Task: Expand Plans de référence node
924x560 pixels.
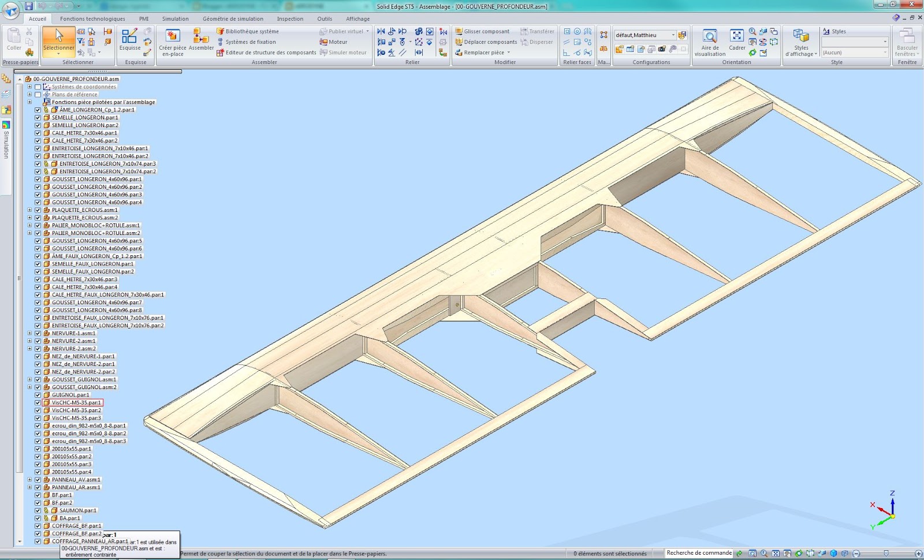Action: pyautogui.click(x=29, y=94)
